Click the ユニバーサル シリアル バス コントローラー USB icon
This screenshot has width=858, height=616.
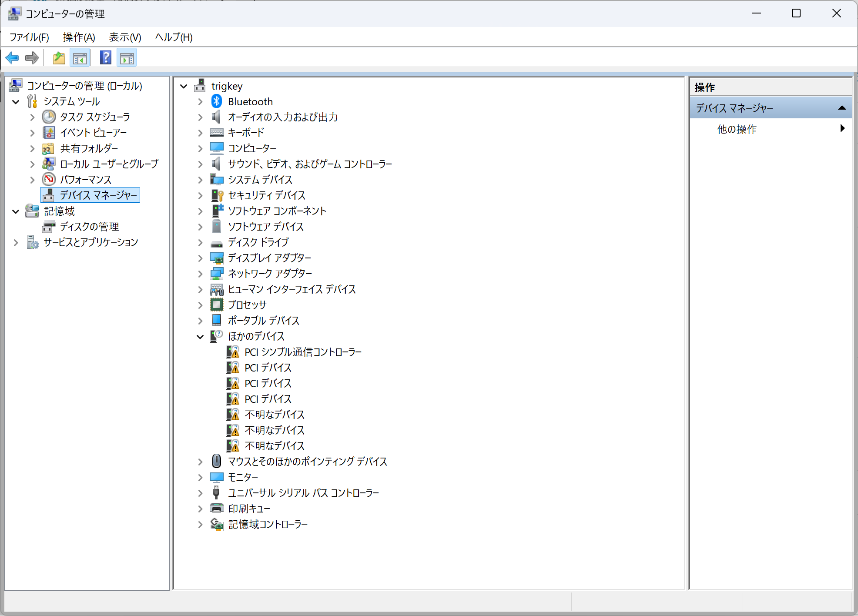click(x=216, y=492)
